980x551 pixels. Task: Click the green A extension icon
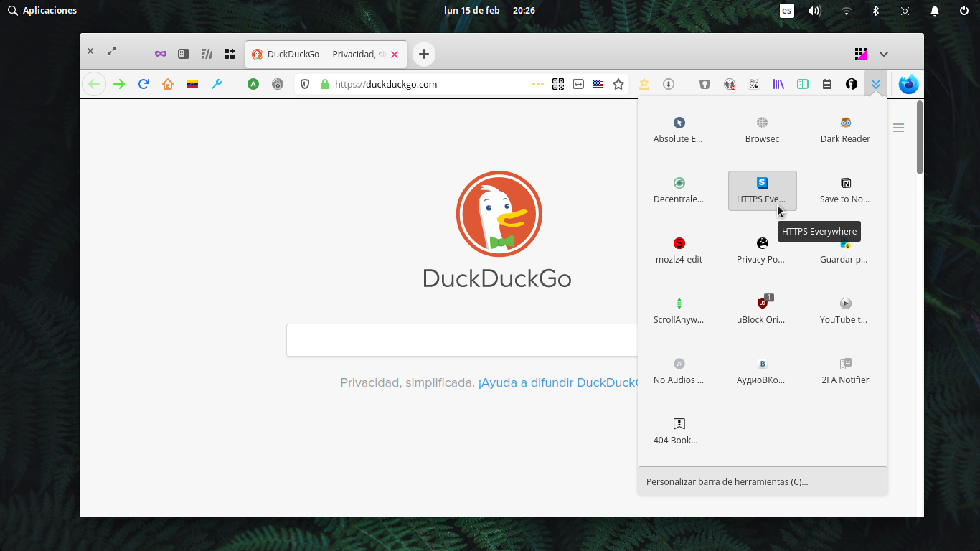[x=253, y=84]
